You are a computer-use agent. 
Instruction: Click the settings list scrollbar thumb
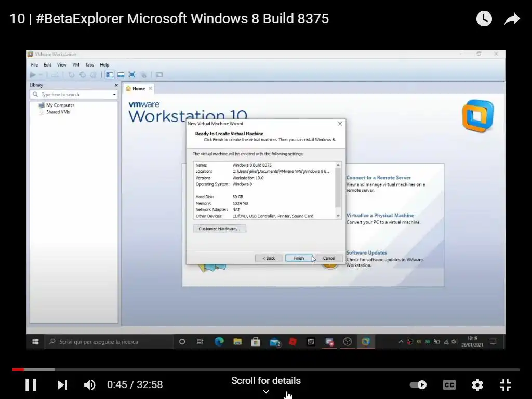[338, 187]
